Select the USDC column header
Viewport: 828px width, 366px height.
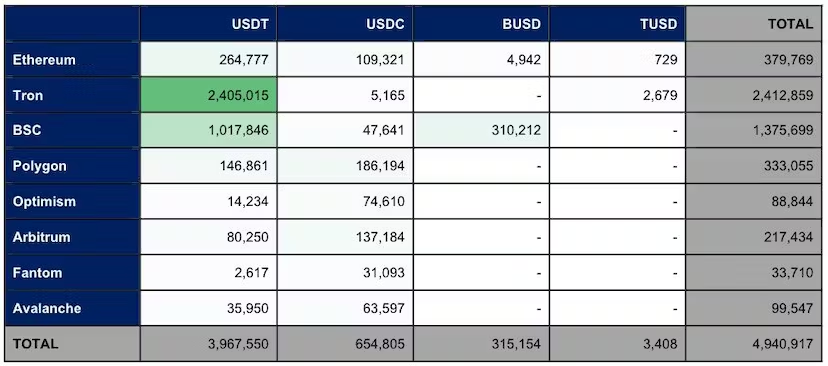345,23
